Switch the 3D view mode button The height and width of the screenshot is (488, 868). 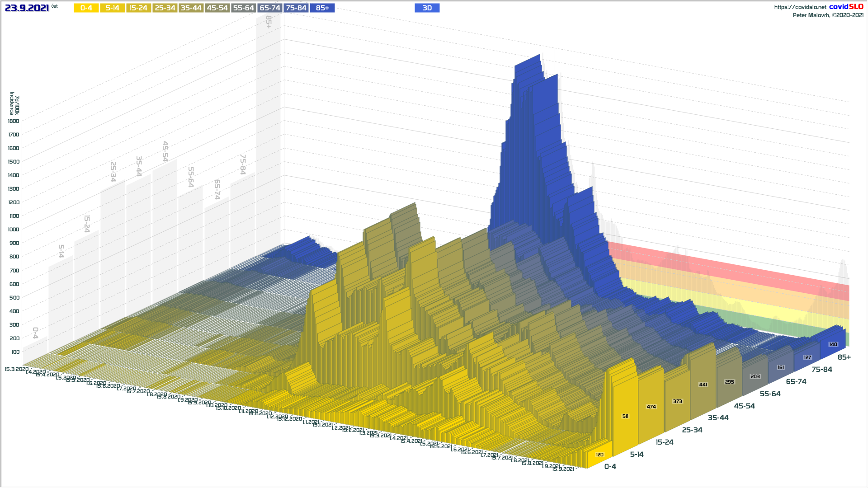pyautogui.click(x=427, y=8)
